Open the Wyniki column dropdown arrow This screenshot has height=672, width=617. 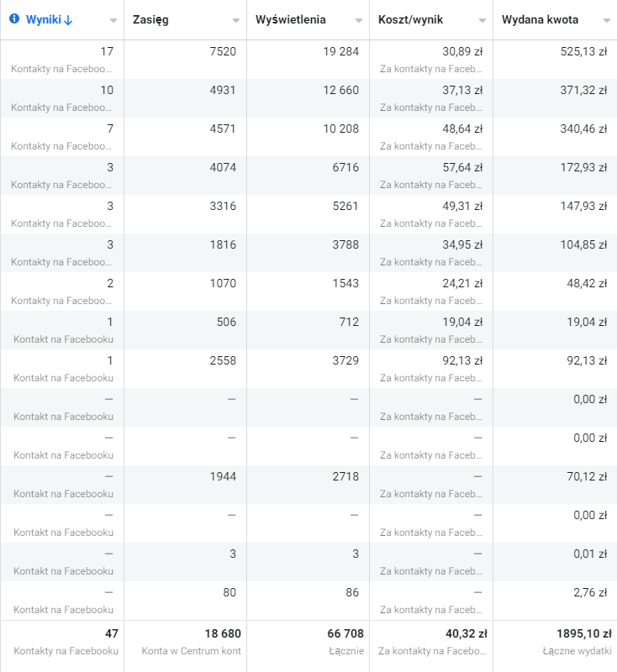pos(113,20)
